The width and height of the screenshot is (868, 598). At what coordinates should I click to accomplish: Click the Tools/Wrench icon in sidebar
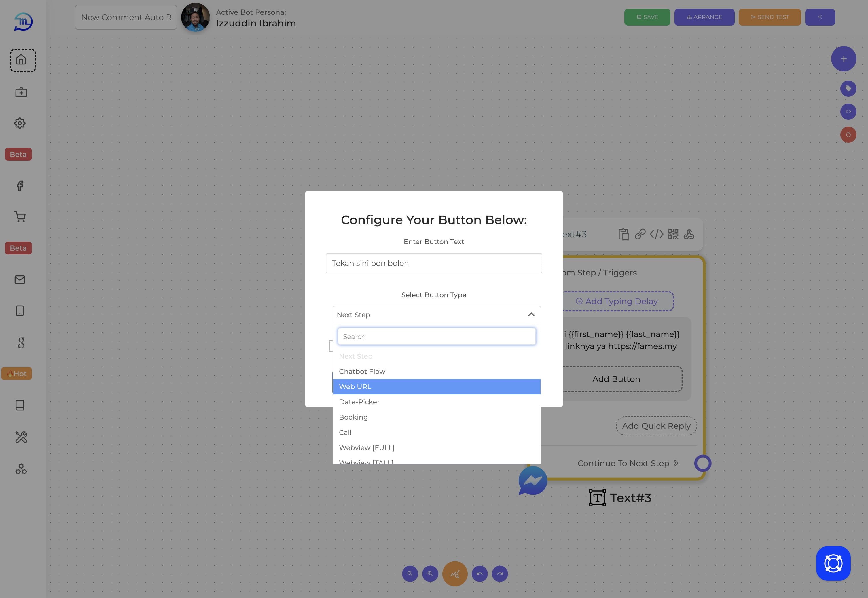pos(20,437)
